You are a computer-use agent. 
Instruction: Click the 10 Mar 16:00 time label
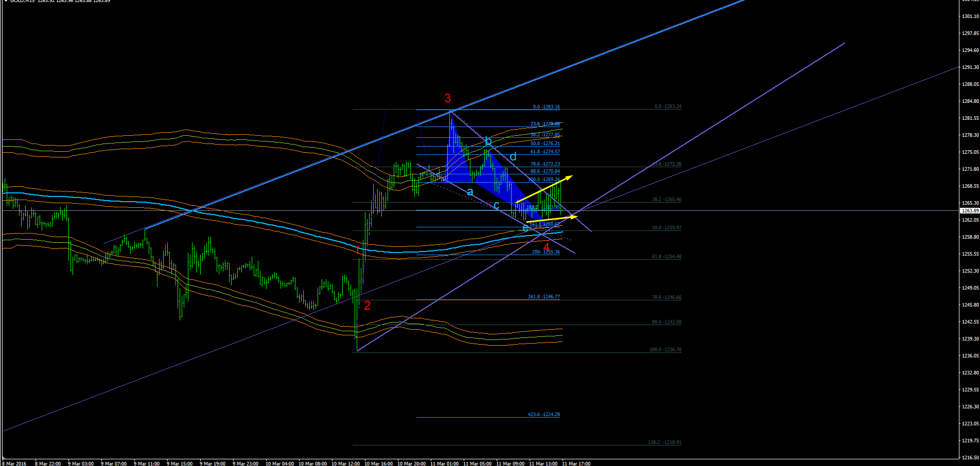tap(378, 463)
